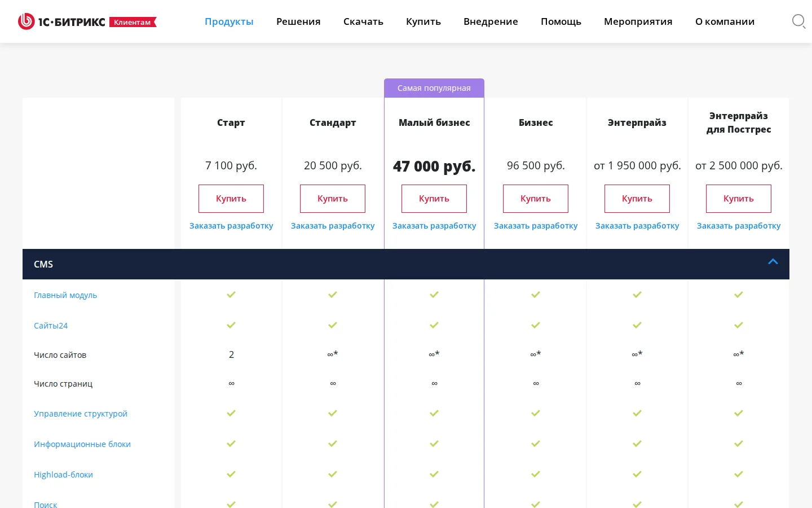Click Заказать разработку under Старт

[231, 226]
